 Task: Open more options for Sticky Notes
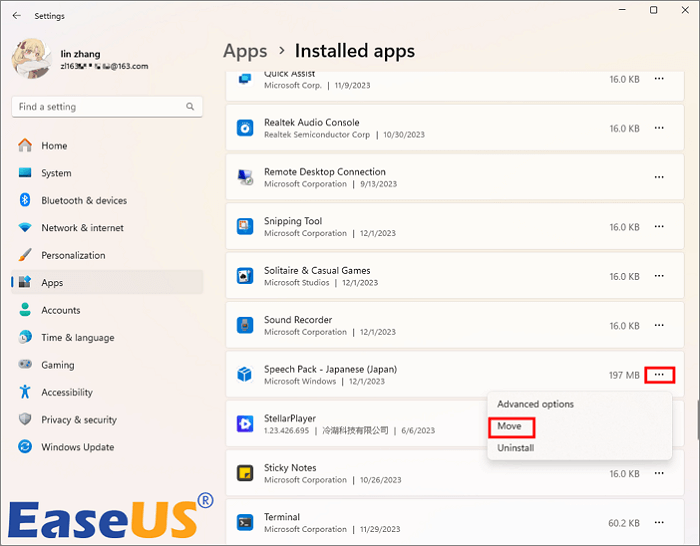click(x=659, y=473)
